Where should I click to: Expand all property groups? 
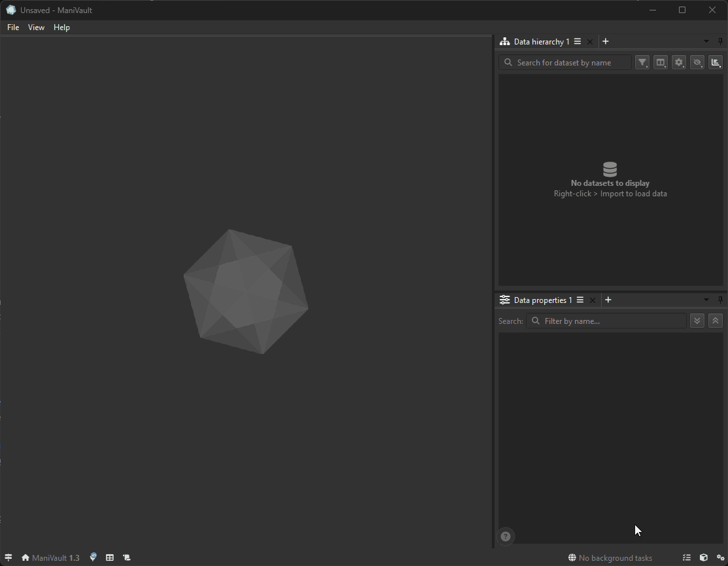(697, 321)
